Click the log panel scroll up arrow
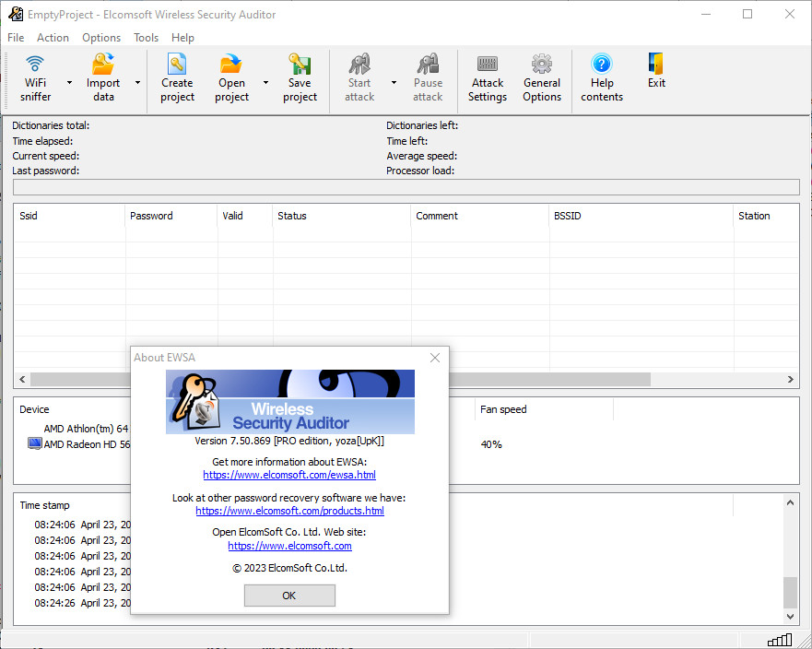The height and width of the screenshot is (649, 812). tap(790, 502)
